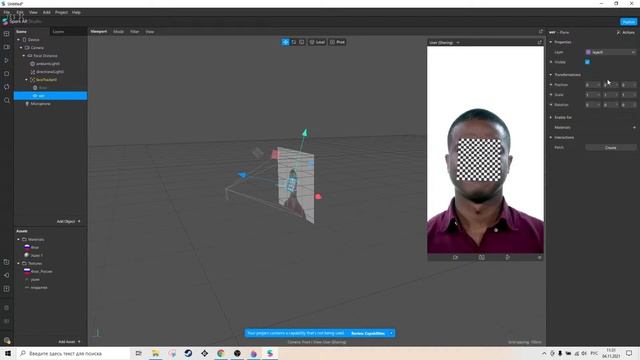Switch to the Layers tab
Image resolution: width=640 pixels, height=360 pixels.
pos(58,31)
